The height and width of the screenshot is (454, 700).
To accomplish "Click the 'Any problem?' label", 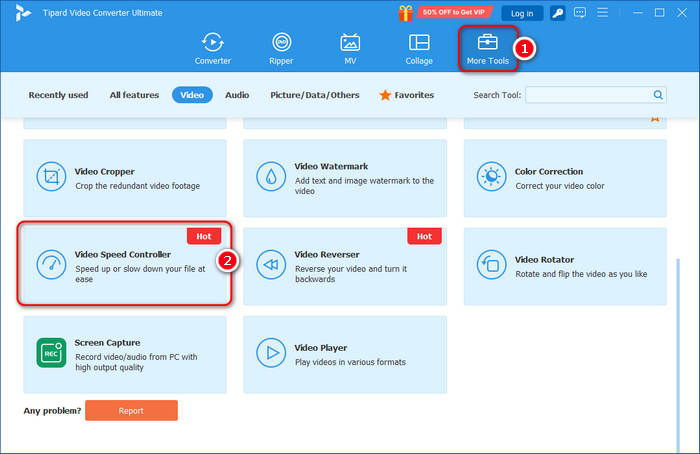I will pyautogui.click(x=52, y=411).
